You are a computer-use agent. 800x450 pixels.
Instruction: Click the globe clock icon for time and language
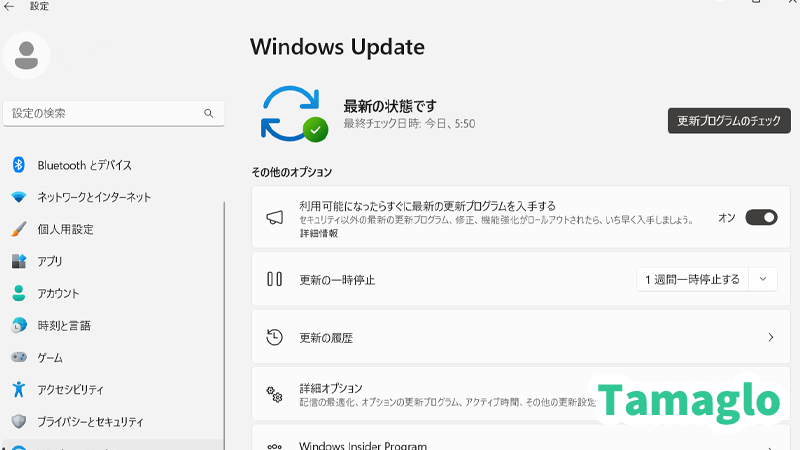coord(19,325)
